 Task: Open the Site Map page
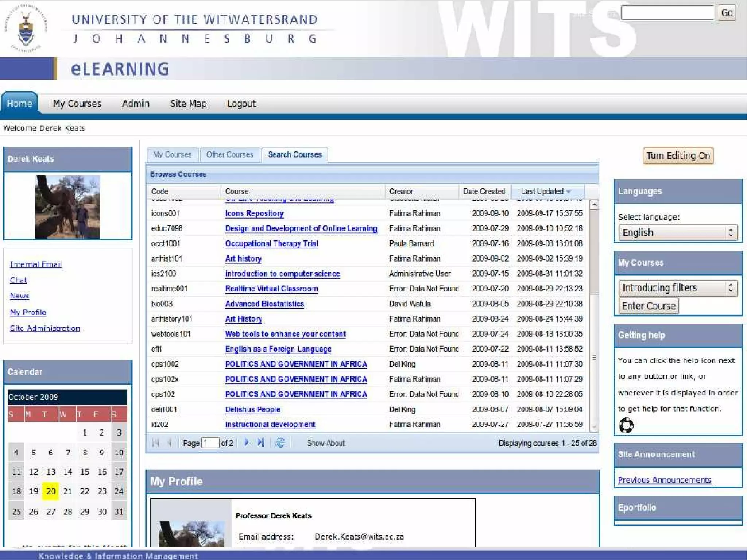[x=188, y=104]
